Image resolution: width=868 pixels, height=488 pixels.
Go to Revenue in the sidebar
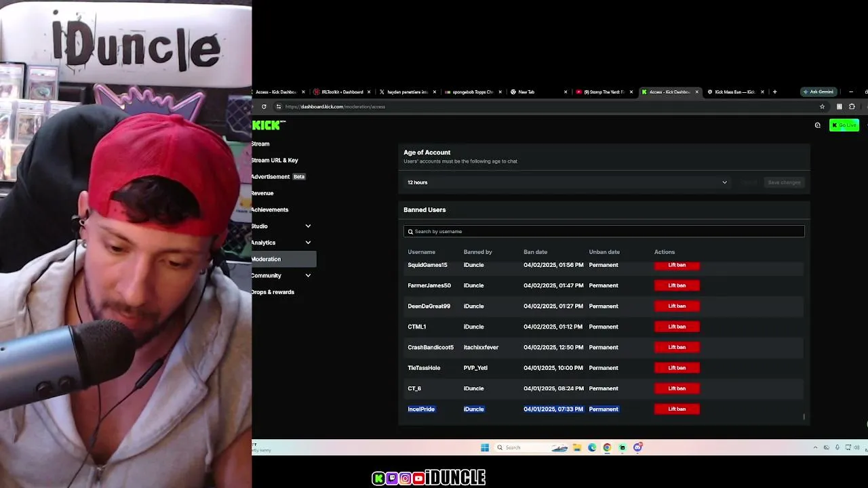tap(262, 193)
